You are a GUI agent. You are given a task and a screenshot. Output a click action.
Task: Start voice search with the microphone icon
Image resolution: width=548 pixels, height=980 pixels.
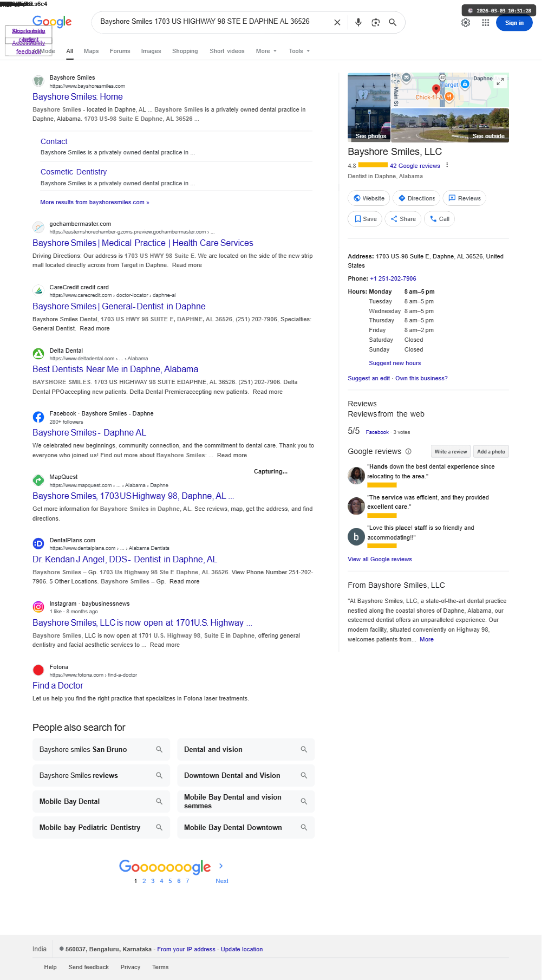[358, 22]
